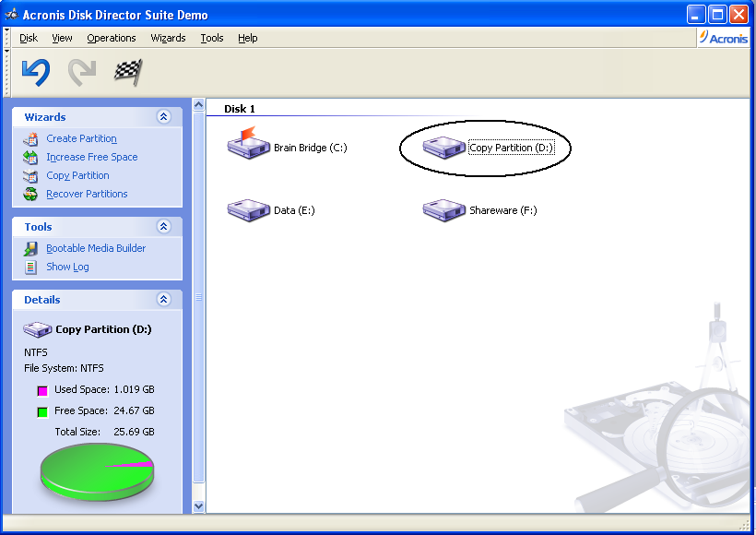The height and width of the screenshot is (535, 756).
Task: Click the disk usage pie chart
Action: click(97, 471)
